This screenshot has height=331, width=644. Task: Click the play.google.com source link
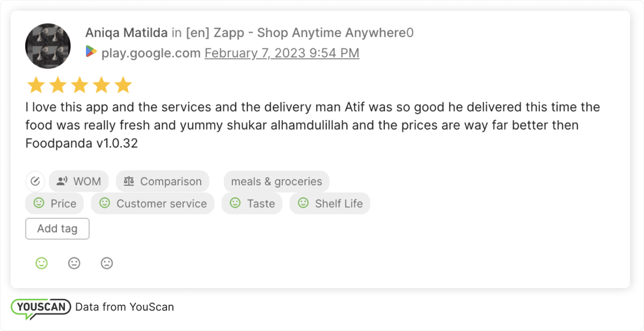(150, 52)
